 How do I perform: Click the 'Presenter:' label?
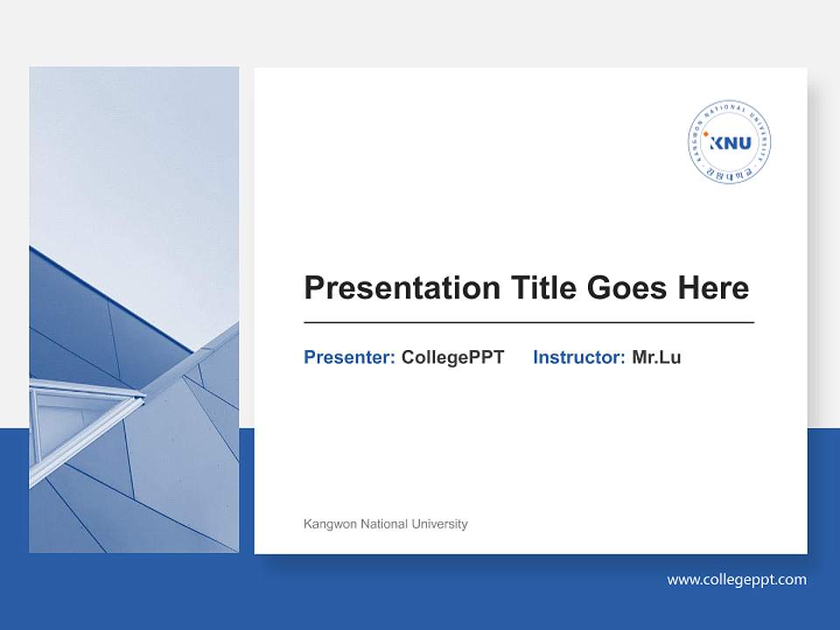pyautogui.click(x=349, y=357)
